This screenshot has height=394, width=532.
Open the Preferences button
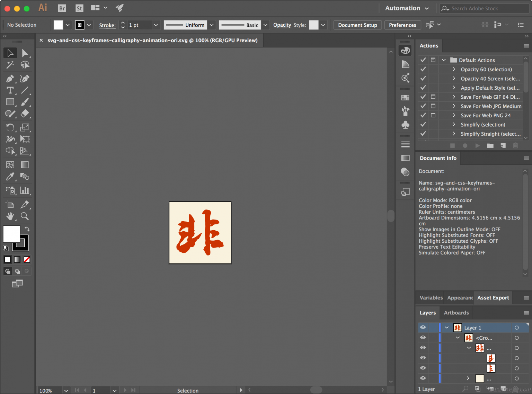coord(402,25)
